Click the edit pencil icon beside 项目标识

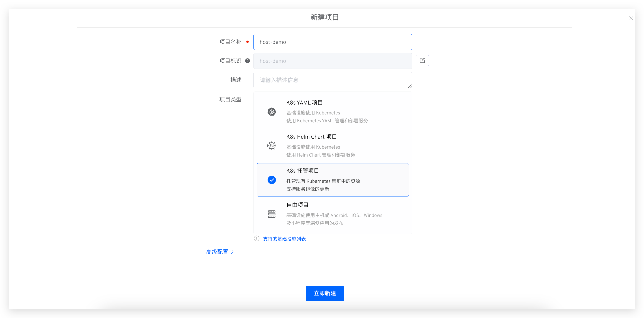point(422,61)
